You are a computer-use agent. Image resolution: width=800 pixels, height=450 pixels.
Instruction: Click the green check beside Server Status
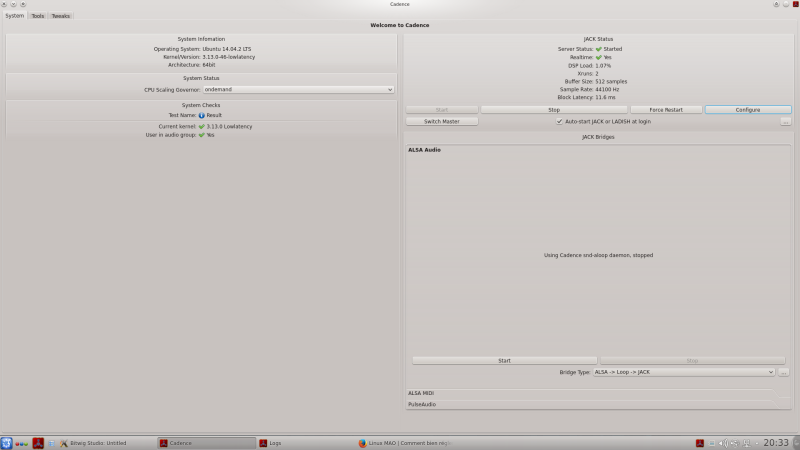click(x=598, y=49)
